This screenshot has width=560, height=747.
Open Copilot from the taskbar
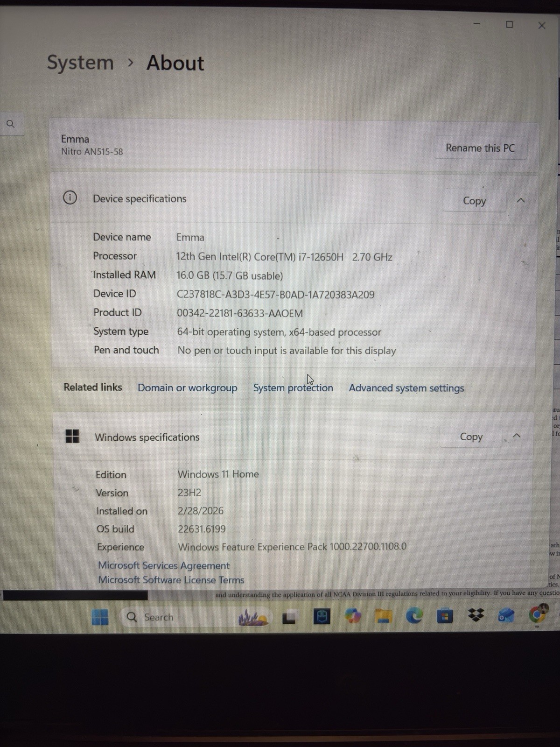(x=353, y=617)
